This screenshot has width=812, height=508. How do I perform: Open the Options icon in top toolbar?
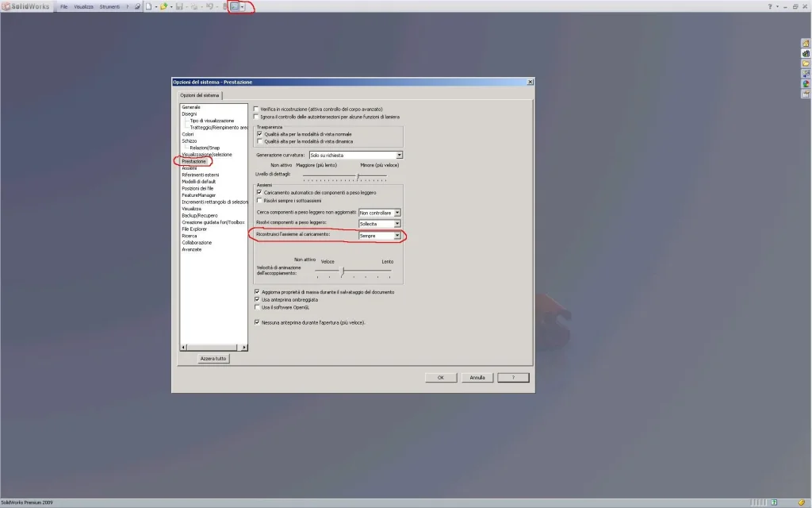click(x=235, y=6)
